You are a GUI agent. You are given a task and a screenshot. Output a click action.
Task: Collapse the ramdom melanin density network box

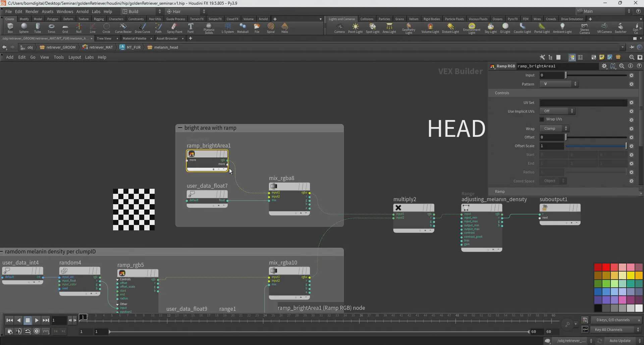[x=2, y=251]
